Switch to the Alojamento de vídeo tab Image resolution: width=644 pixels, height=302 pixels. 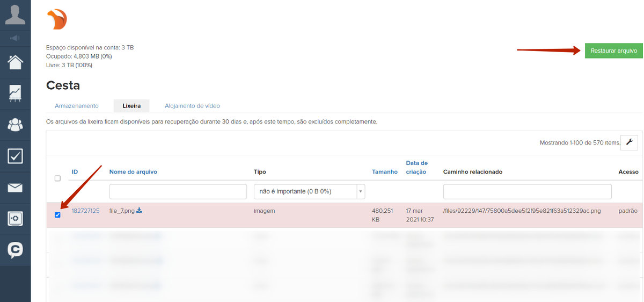tap(192, 106)
